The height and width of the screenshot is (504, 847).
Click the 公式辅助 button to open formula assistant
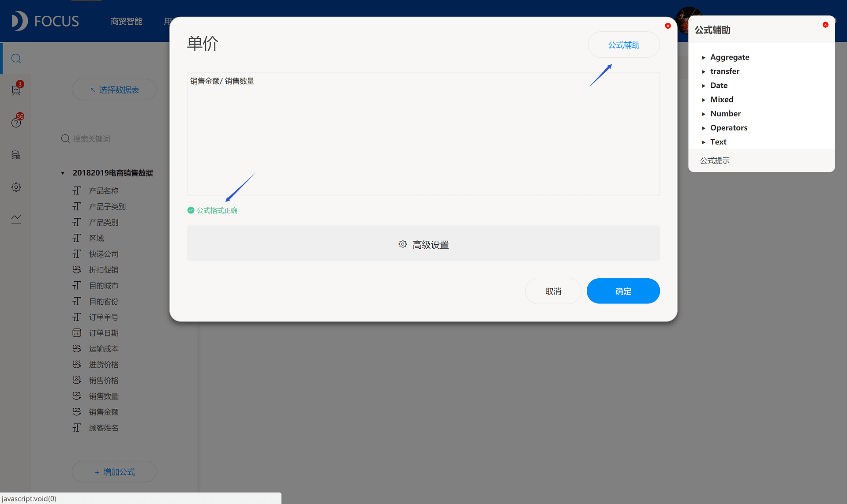(623, 45)
